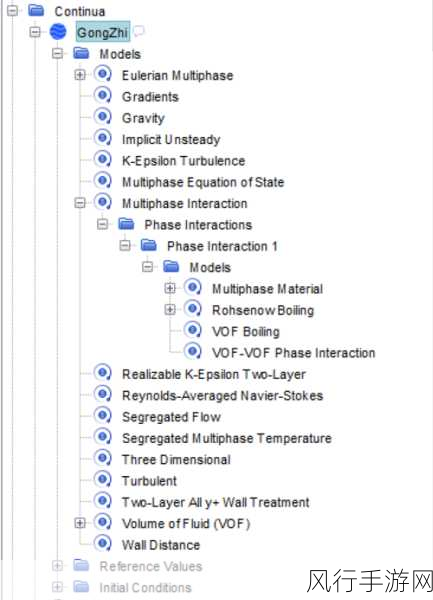
Task: Click the Gravity model icon
Action: (x=103, y=117)
